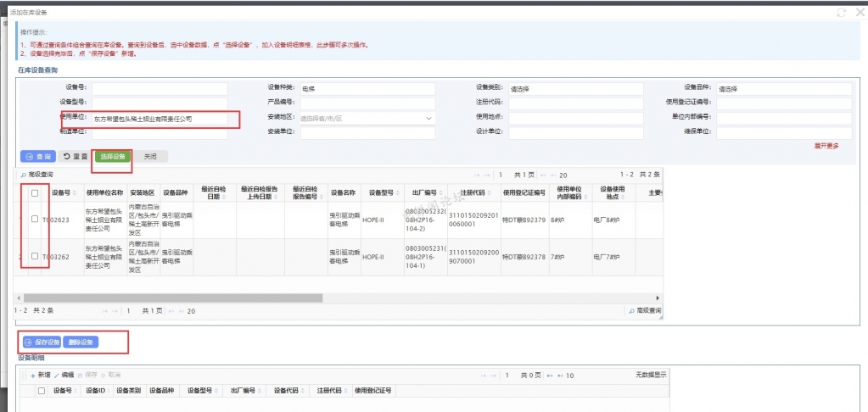Open the 设备品种 dropdown

(x=783, y=88)
